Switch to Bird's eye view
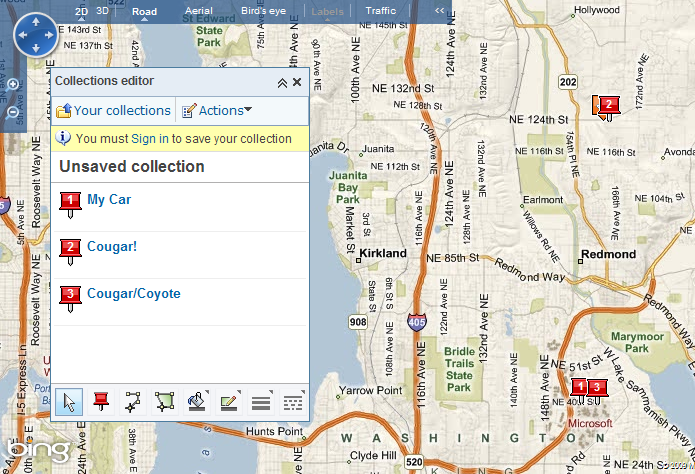Image resolution: width=695 pixels, height=474 pixels. coord(262,11)
